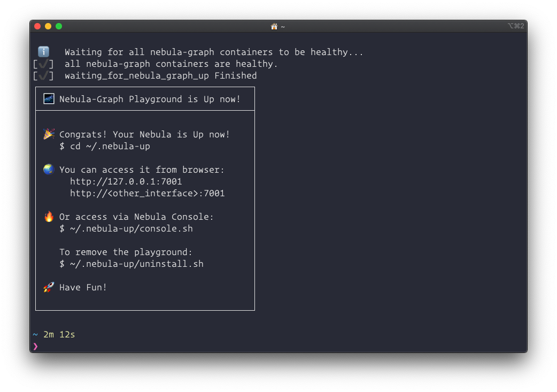This screenshot has height=392, width=557.
Task: Minimize the terminal using the yellow button
Action: [x=48, y=26]
